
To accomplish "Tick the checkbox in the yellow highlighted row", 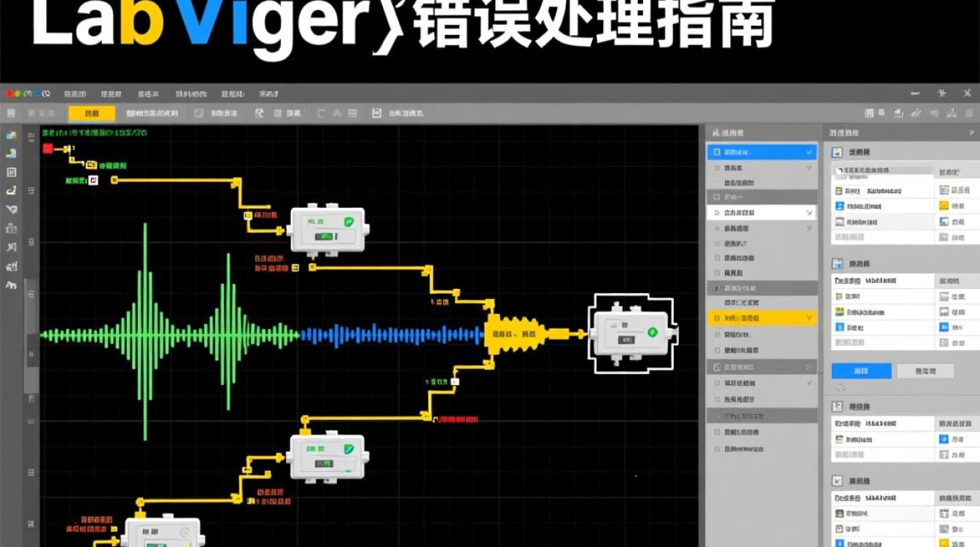I will (717, 318).
